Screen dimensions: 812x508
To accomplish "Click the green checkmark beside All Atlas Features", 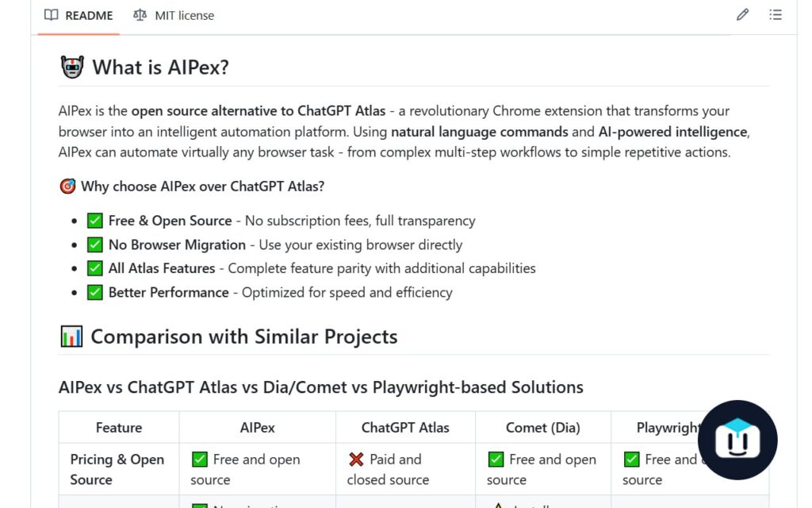I will pyautogui.click(x=95, y=268).
